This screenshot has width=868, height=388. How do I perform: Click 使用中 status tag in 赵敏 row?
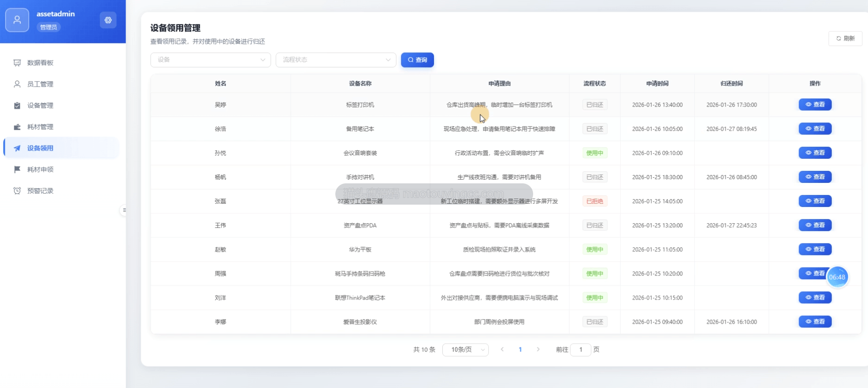[595, 249]
